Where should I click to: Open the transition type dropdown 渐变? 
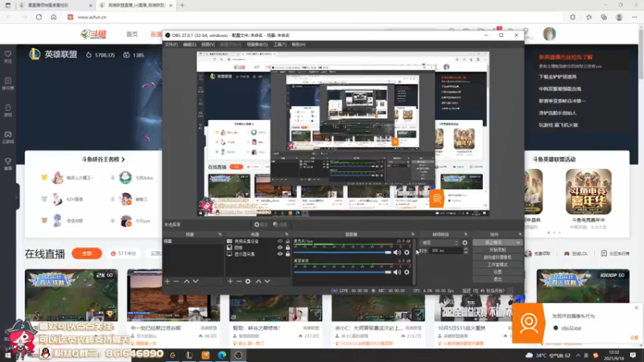[440, 243]
